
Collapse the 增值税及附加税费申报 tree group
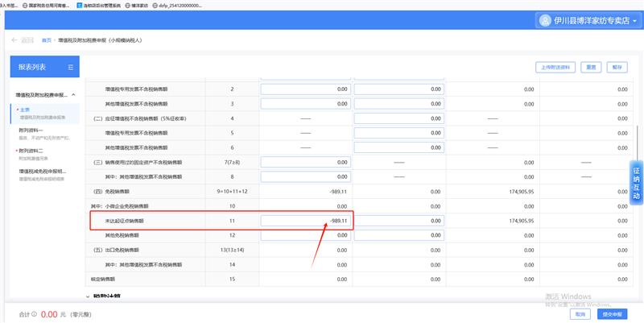[74, 95]
